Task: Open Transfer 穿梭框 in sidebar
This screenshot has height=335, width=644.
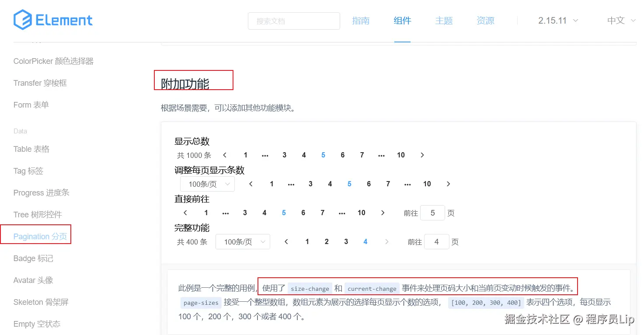Action: (40, 83)
